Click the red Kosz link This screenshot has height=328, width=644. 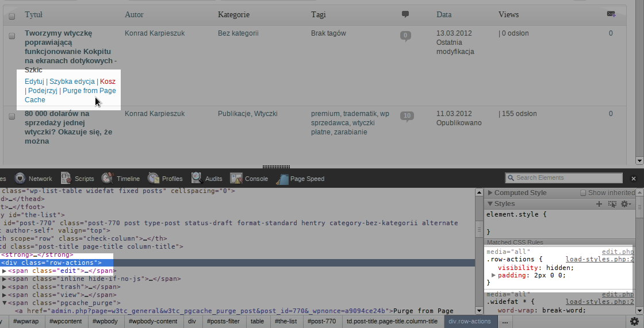click(108, 82)
